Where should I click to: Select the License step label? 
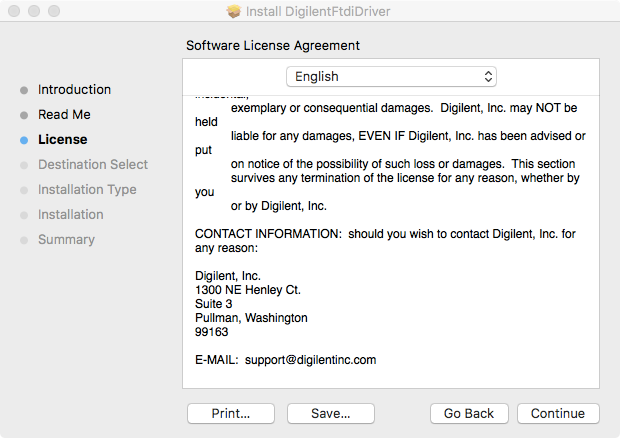[x=62, y=140]
